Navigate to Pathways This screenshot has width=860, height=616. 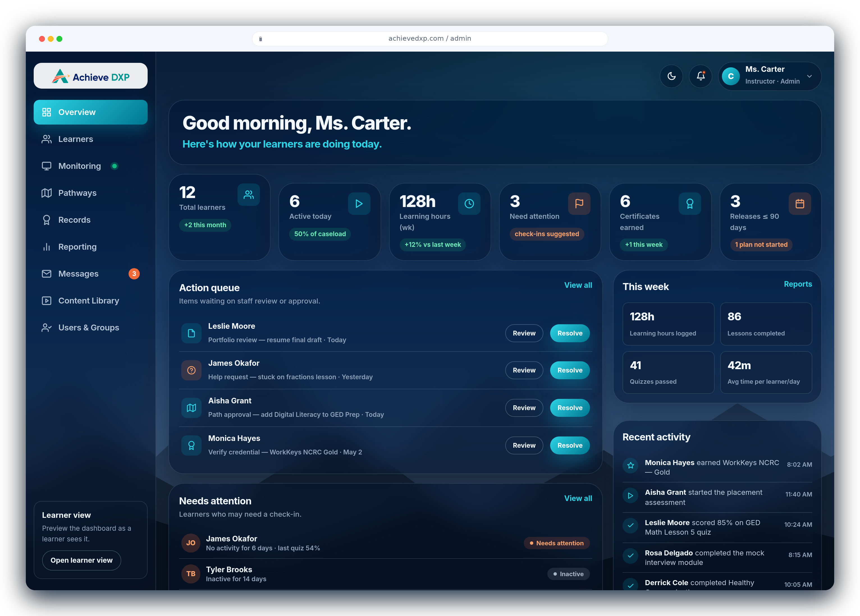coord(91,193)
